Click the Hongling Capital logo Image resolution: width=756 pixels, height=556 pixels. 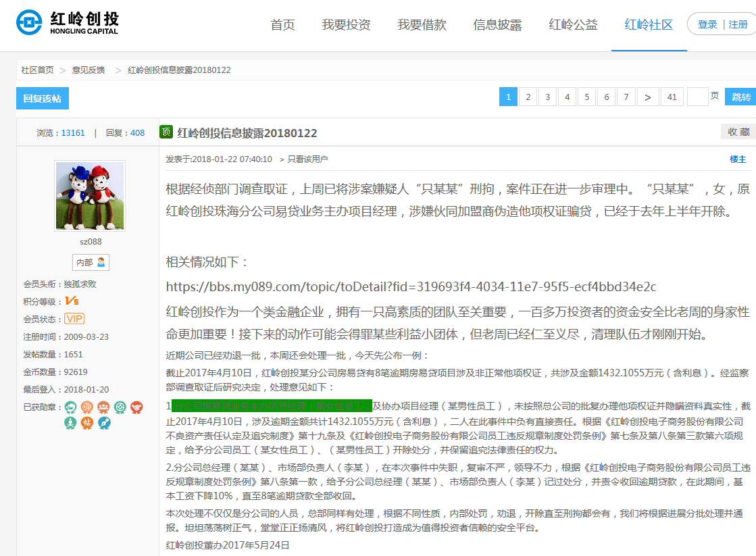[67, 23]
